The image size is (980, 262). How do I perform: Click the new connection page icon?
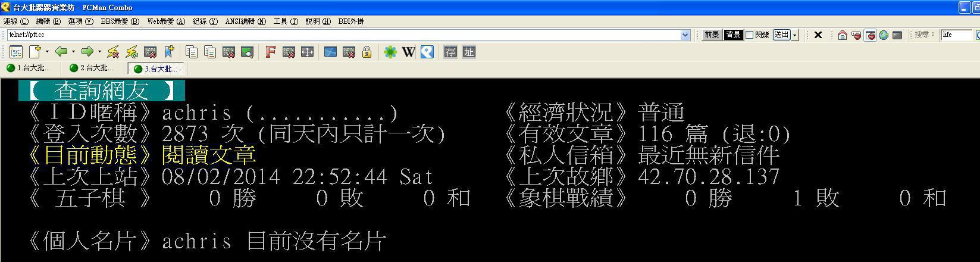click(x=35, y=52)
